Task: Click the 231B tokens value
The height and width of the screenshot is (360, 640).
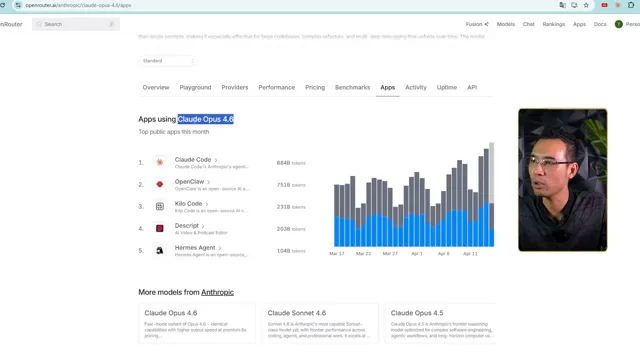Action: (291, 207)
